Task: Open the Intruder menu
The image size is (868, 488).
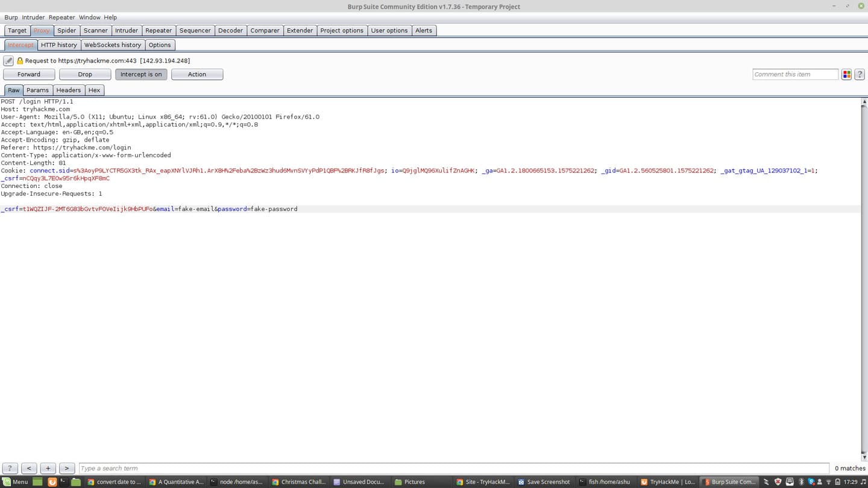Action: click(x=33, y=17)
